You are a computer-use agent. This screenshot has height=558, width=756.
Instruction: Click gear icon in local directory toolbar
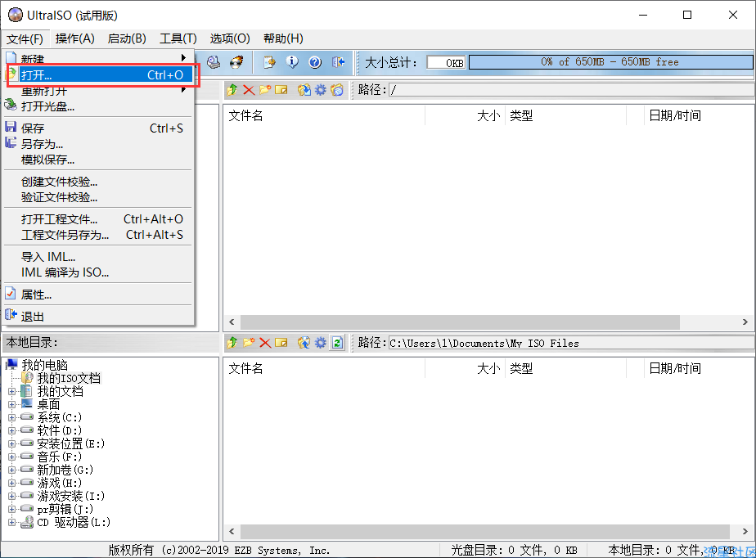click(321, 343)
